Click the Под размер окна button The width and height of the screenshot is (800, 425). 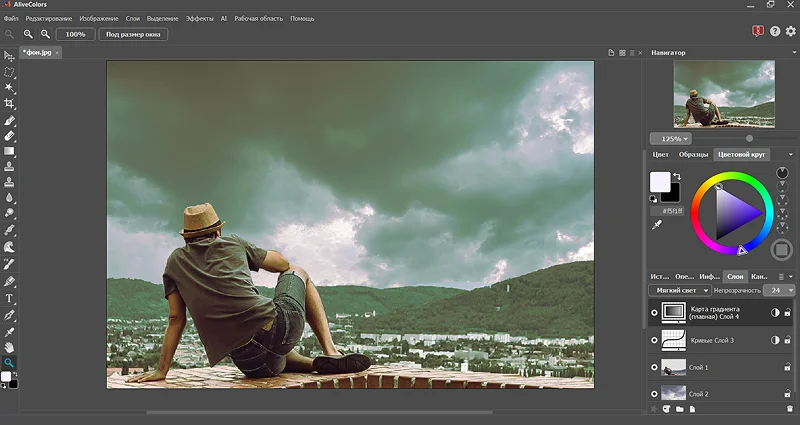pos(133,34)
